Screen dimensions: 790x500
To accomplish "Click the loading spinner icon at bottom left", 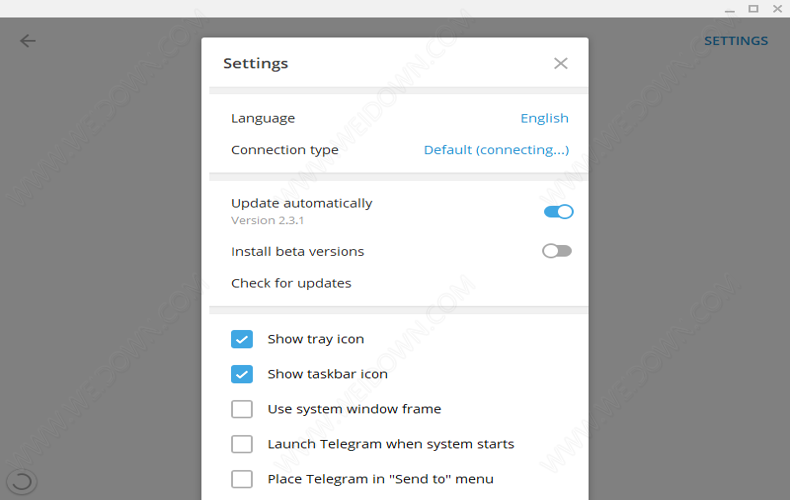I will pos(22,481).
